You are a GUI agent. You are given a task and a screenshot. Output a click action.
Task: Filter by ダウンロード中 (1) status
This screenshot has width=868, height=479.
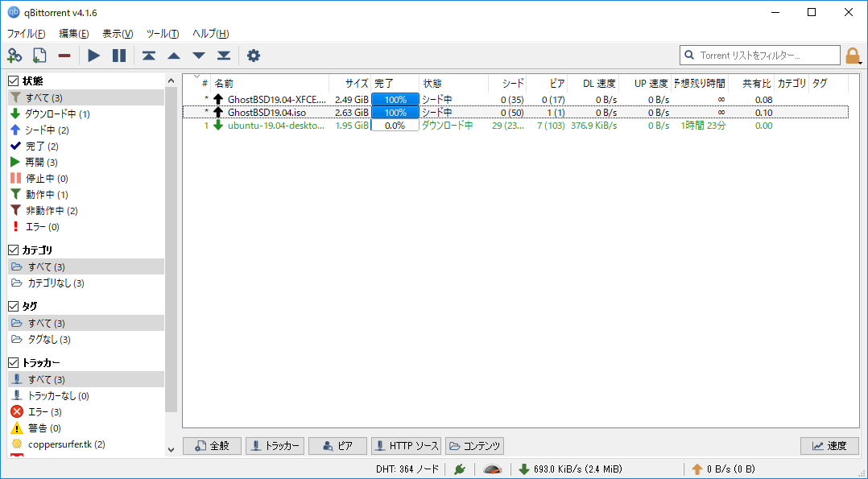coord(86,114)
